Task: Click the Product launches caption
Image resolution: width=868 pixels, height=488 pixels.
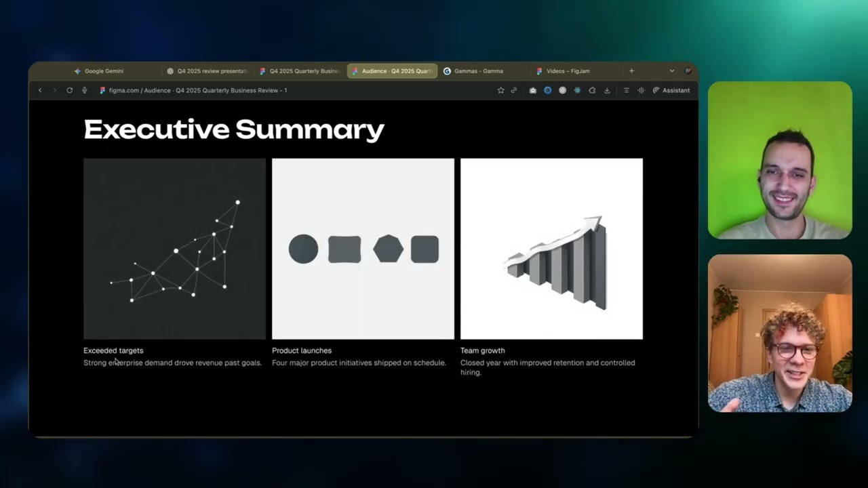Action: tap(302, 350)
